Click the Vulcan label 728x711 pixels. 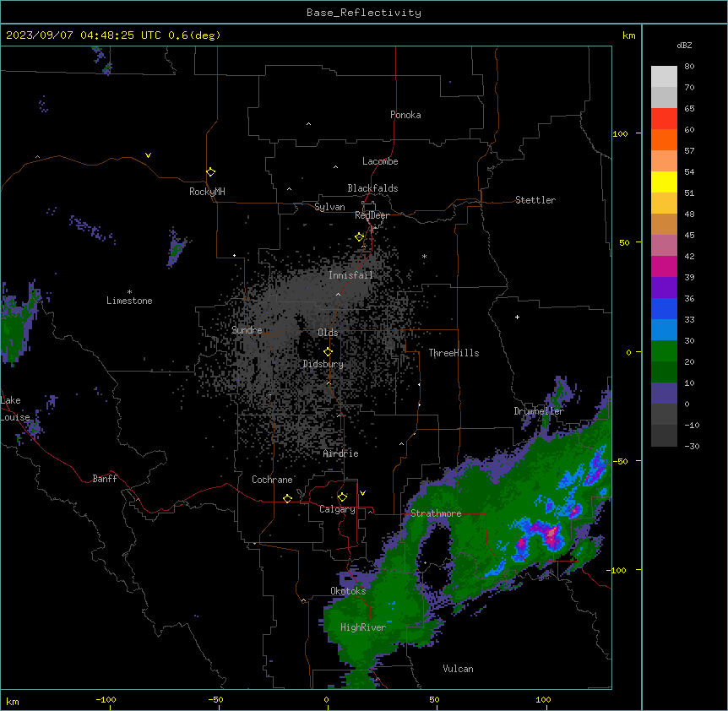pyautogui.click(x=459, y=669)
